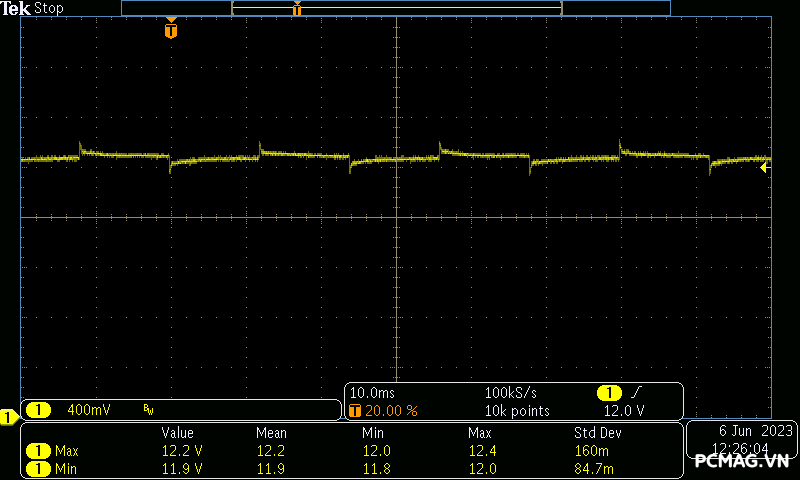Click the Tek logo in top corner
The image size is (800, 480).
click(x=16, y=8)
